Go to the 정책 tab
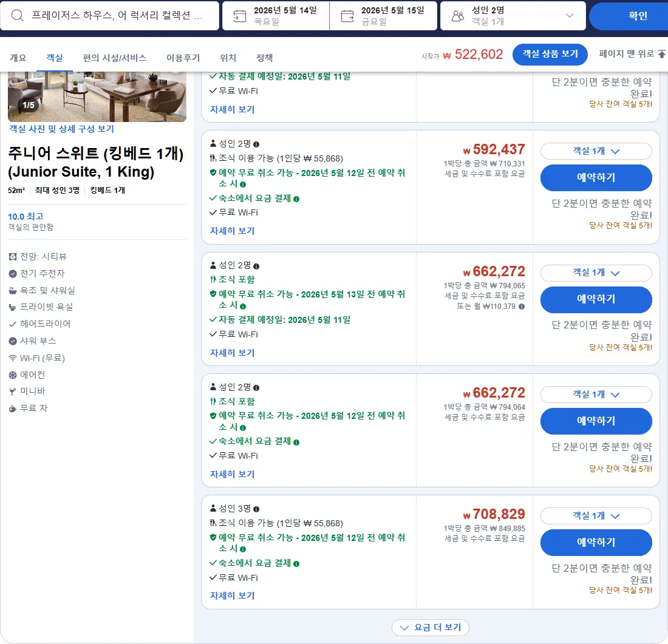 point(264,58)
